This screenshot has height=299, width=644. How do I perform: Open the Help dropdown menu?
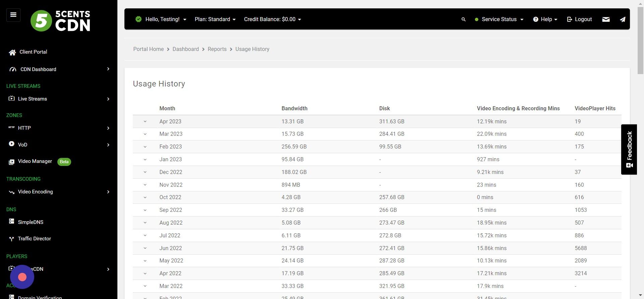[545, 19]
